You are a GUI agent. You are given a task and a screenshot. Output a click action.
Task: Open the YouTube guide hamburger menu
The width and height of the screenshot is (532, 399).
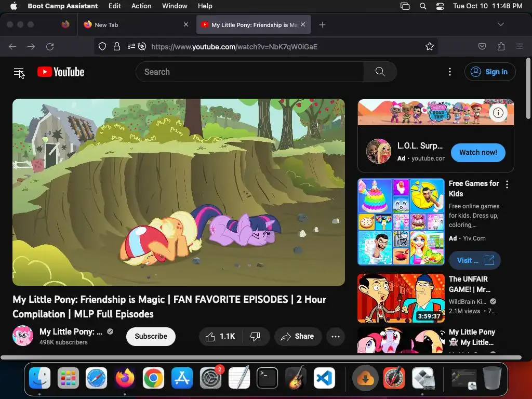pos(19,72)
